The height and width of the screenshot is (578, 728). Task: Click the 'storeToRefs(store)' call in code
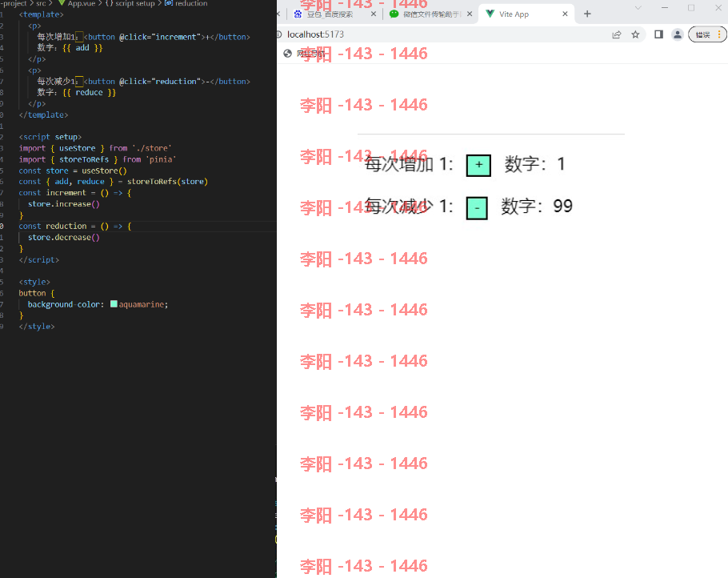pyautogui.click(x=167, y=182)
